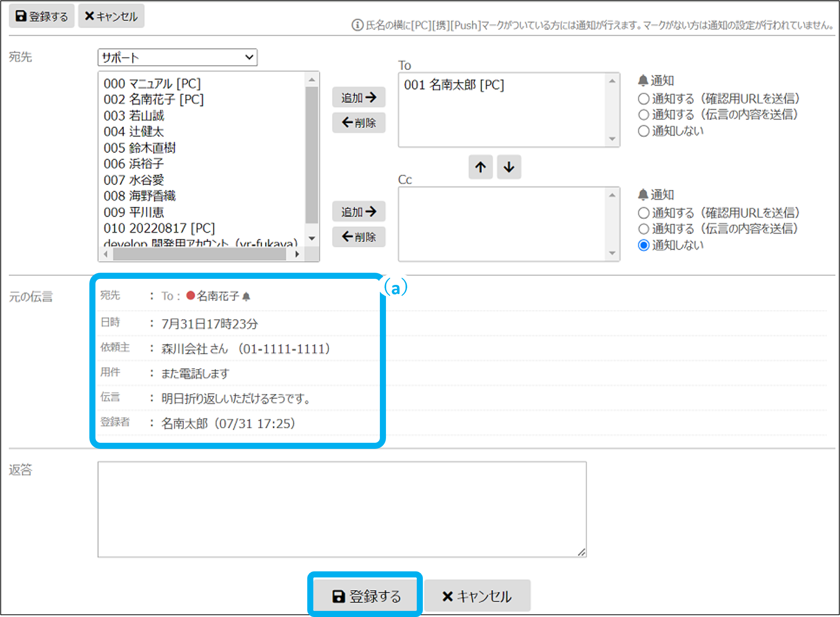Viewport: 840px width, 617px height.
Task: Click the 返答 reply text area
Action: pos(341,509)
